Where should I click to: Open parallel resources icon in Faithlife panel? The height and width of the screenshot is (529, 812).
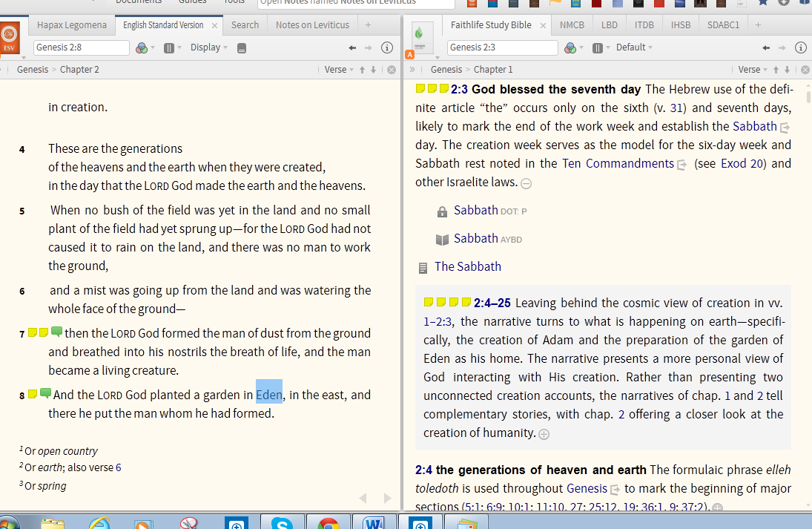coord(598,48)
